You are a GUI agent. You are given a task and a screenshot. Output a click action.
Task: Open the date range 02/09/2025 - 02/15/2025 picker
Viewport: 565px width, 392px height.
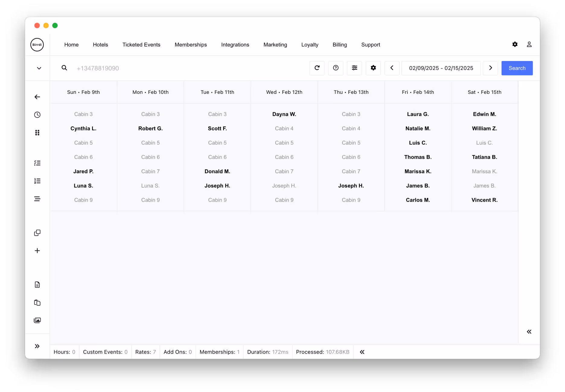(441, 68)
